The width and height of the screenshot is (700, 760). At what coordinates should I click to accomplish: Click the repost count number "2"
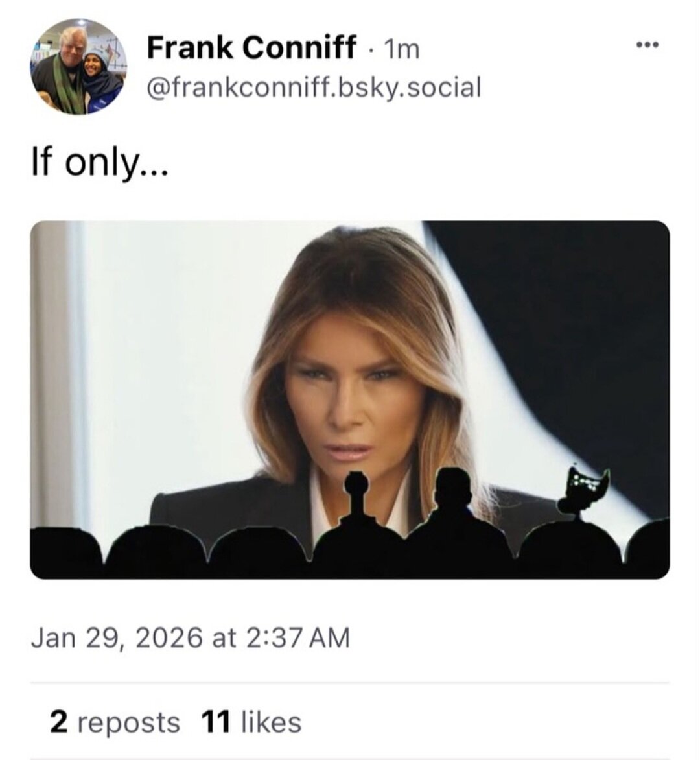(58, 722)
